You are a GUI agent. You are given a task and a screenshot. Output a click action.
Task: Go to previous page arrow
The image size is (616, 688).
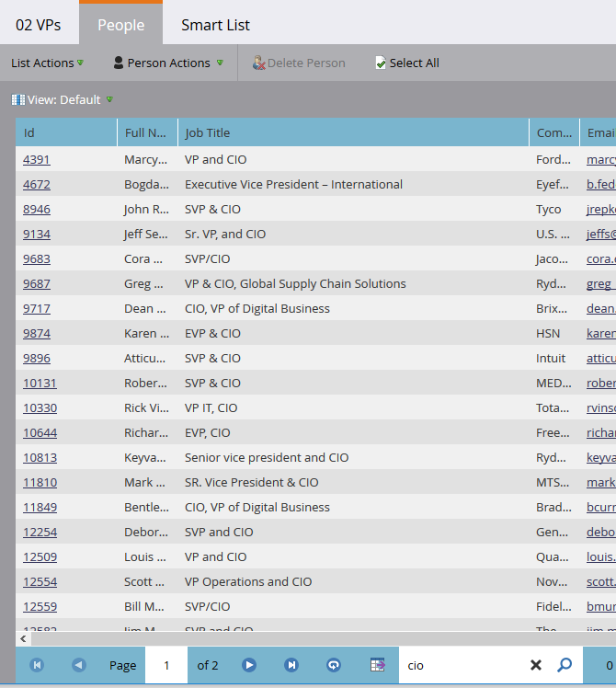[x=79, y=665]
